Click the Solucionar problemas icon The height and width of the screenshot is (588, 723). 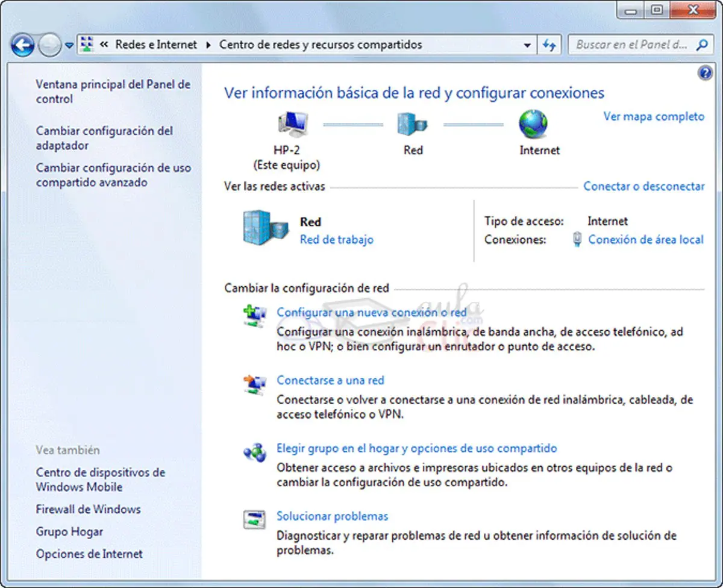click(x=254, y=519)
